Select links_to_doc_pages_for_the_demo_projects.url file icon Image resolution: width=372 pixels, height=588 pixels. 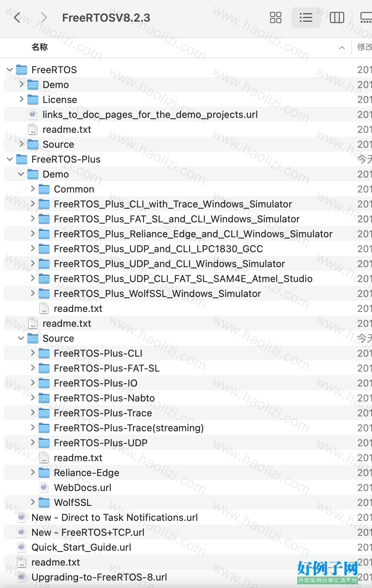click(33, 115)
